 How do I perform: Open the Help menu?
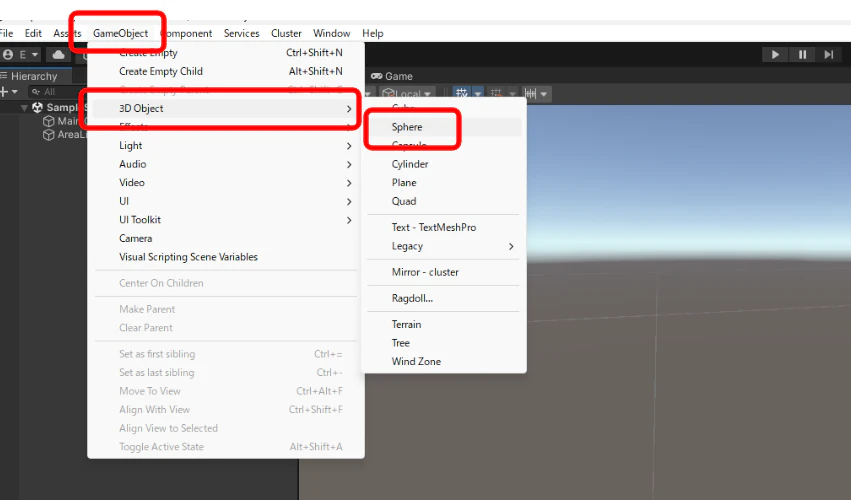pos(373,33)
